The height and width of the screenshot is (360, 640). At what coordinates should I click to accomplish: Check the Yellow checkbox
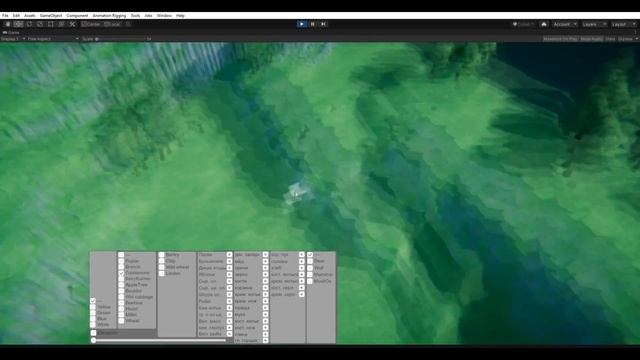point(93,307)
